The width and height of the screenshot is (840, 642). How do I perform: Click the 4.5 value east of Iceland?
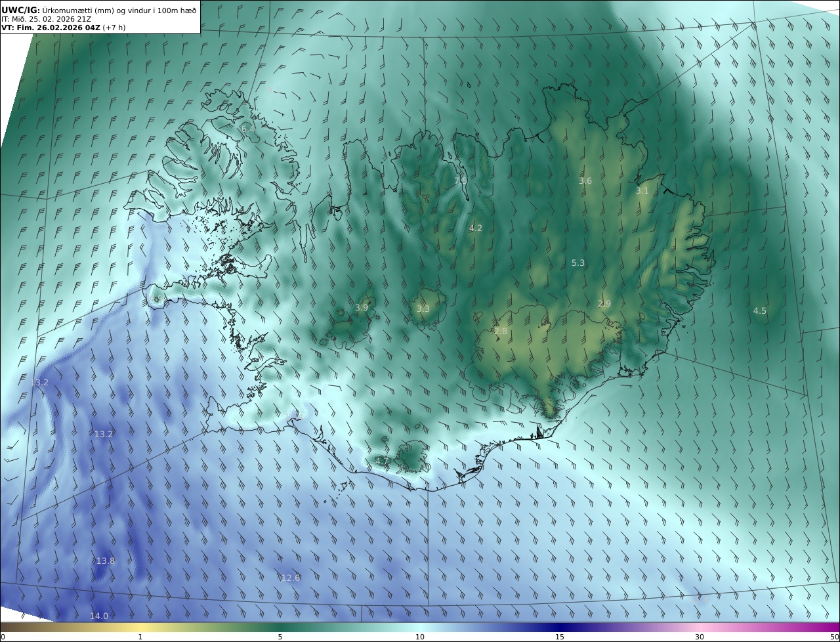760,310
